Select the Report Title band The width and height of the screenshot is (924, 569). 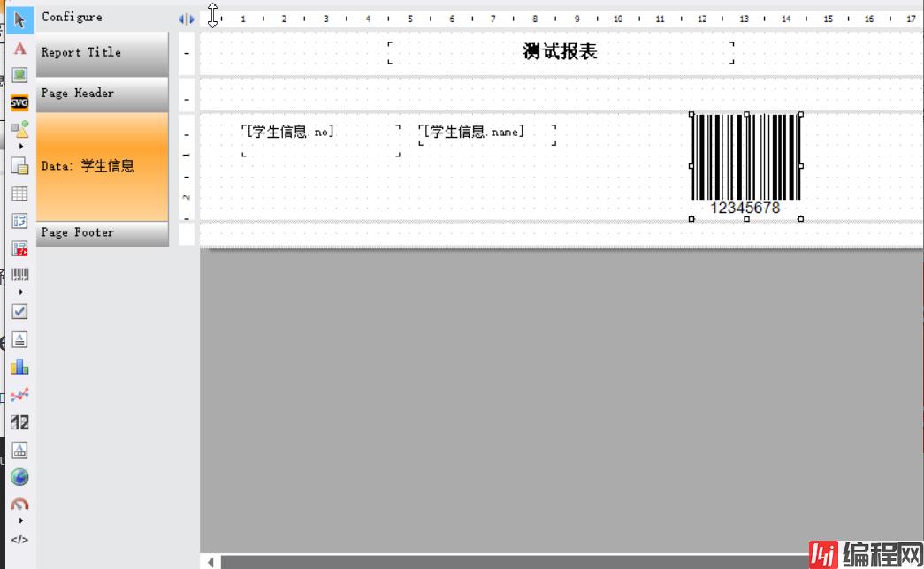(102, 53)
